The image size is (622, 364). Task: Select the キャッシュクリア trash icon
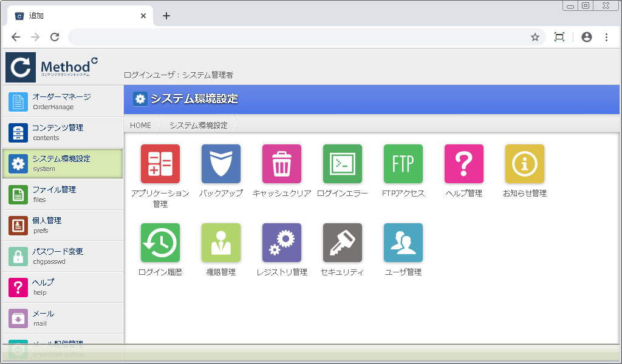tap(282, 164)
